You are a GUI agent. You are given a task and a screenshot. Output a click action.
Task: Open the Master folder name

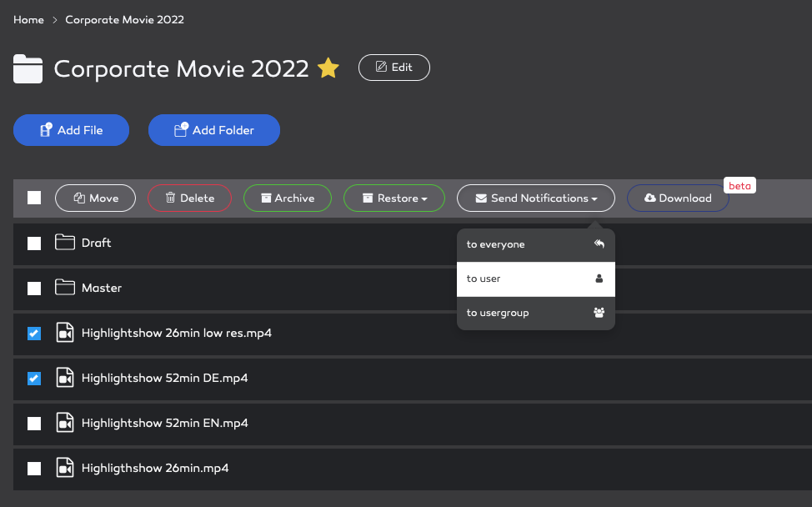pyautogui.click(x=102, y=288)
